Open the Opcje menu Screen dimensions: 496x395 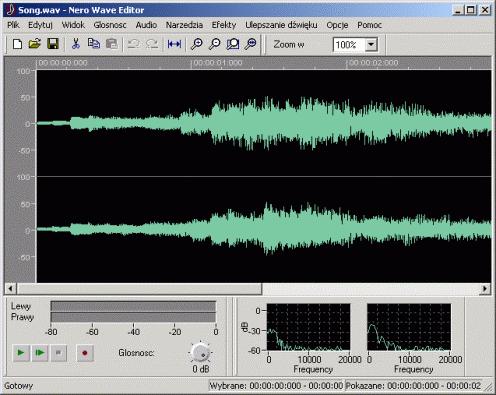(x=337, y=25)
